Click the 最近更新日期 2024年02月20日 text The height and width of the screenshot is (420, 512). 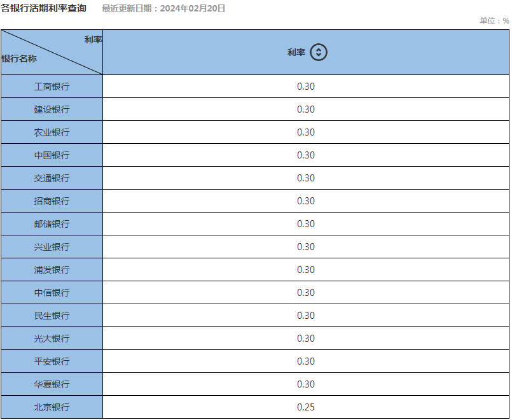pyautogui.click(x=163, y=8)
